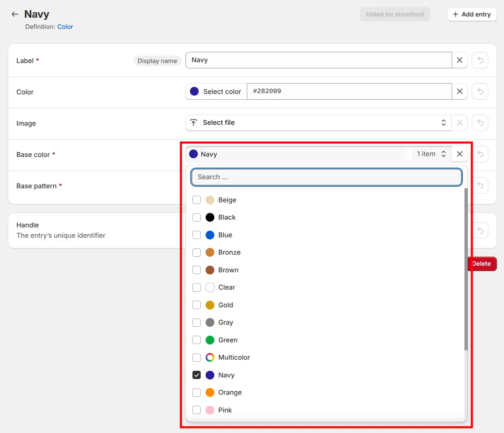
Task: Collapse the Base color Navy dropdown
Action: click(x=318, y=154)
